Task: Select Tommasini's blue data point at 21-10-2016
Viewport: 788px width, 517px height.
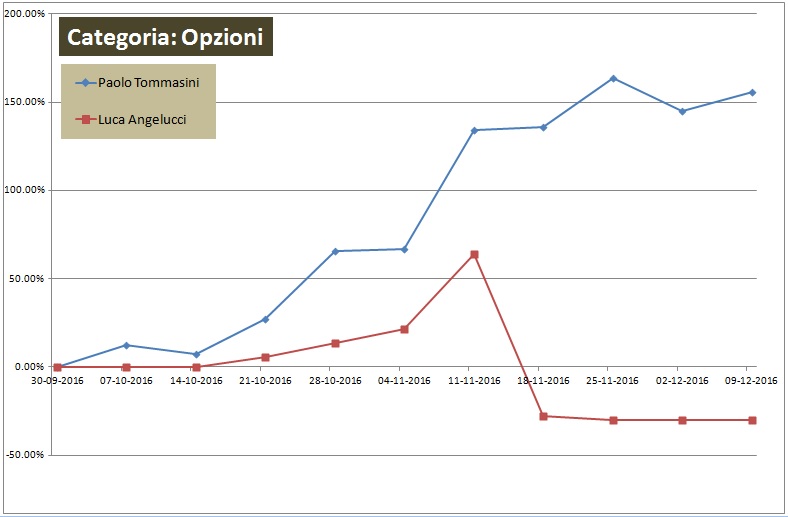Action: (x=265, y=319)
